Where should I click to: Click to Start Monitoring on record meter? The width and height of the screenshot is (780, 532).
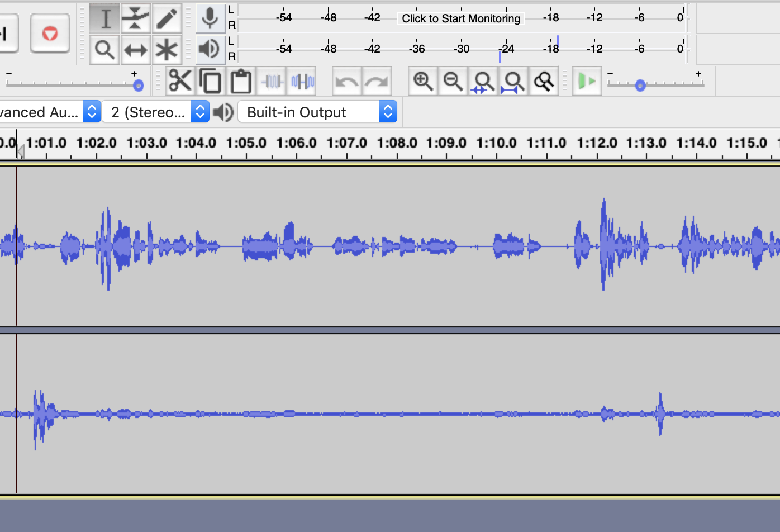(x=461, y=18)
